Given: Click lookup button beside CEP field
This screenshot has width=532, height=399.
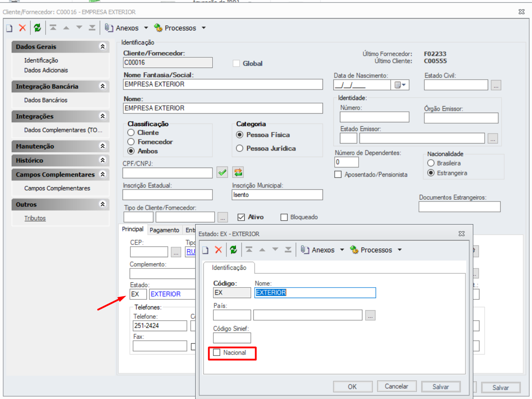Looking at the screenshot, I should (x=176, y=252).
